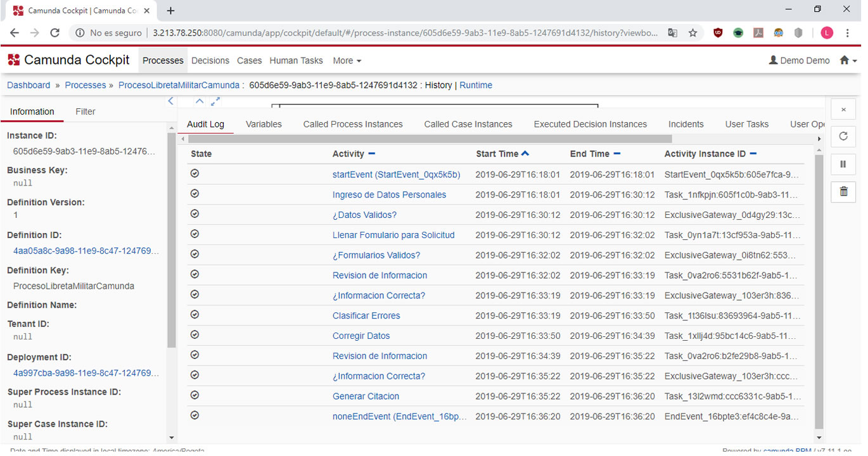This screenshot has height=456, width=868.
Task: Collapse the diagram panel with the up chevron
Action: tap(200, 101)
